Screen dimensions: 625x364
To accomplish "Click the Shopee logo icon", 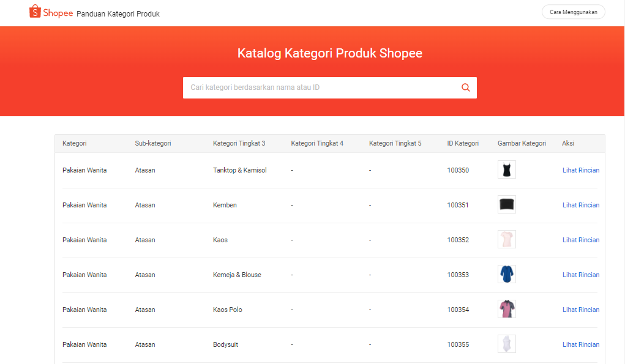I will 35,12.
